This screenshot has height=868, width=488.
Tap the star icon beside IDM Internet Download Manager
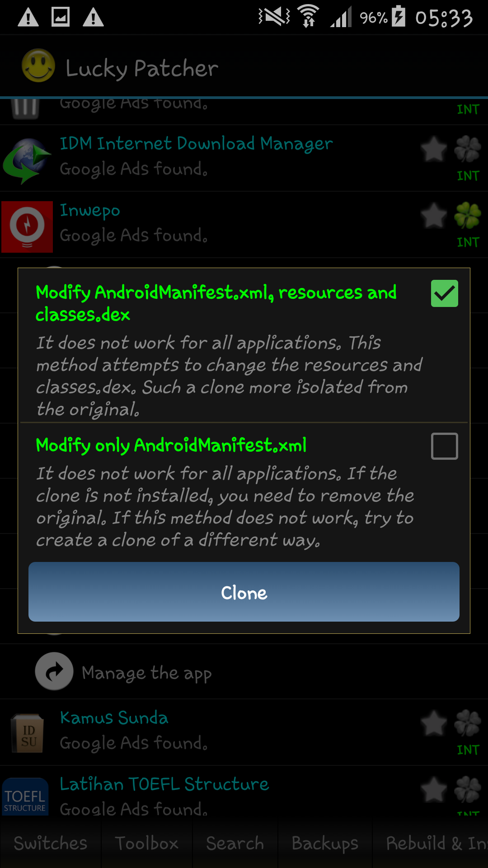(x=434, y=149)
